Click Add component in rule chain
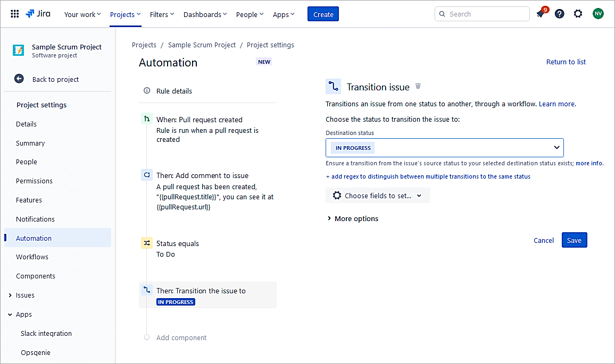This screenshot has height=364, width=615. pyautogui.click(x=181, y=338)
